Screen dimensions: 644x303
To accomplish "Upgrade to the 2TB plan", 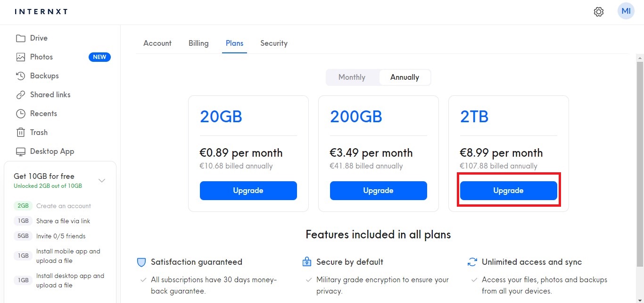I will point(509,191).
